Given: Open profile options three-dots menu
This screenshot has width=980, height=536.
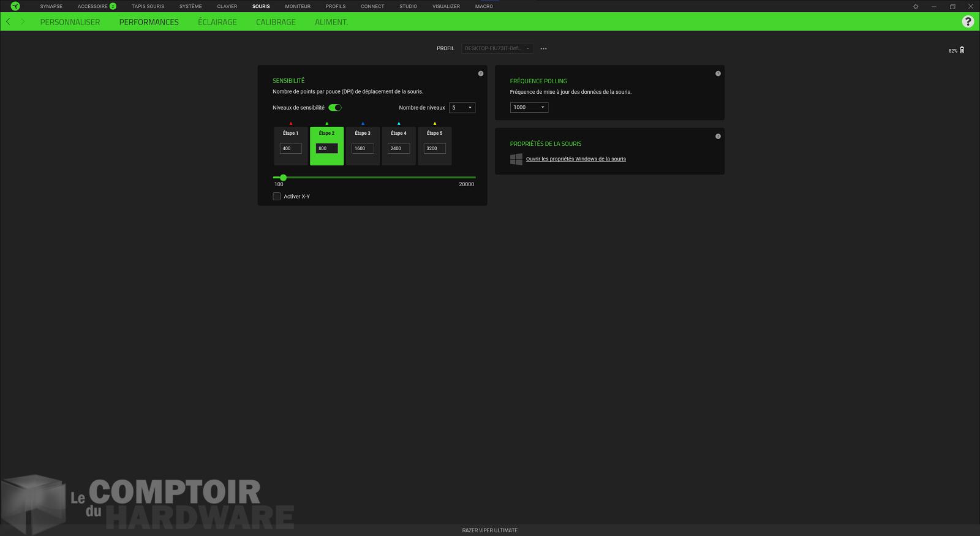Looking at the screenshot, I should tap(543, 48).
